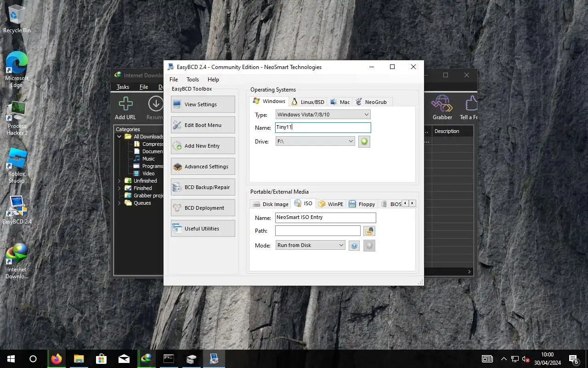The image size is (588, 368).
Task: Open the Tools menu in EasyBCD
Action: (x=192, y=80)
